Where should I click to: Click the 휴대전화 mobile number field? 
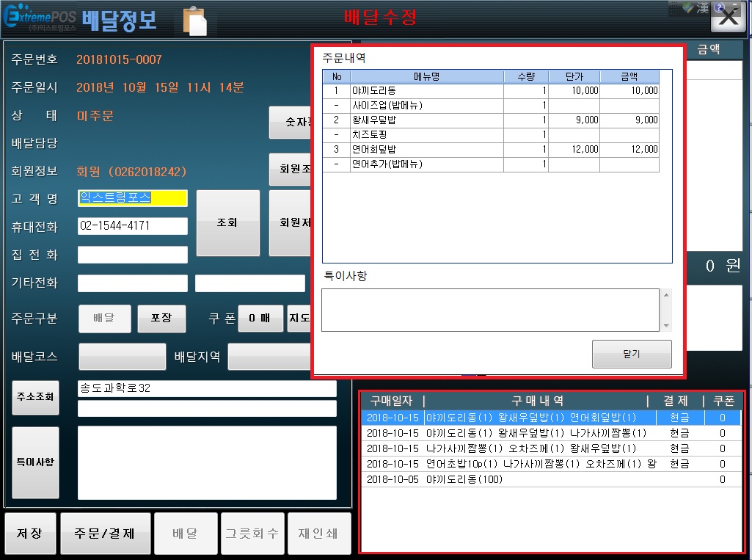click(x=133, y=226)
